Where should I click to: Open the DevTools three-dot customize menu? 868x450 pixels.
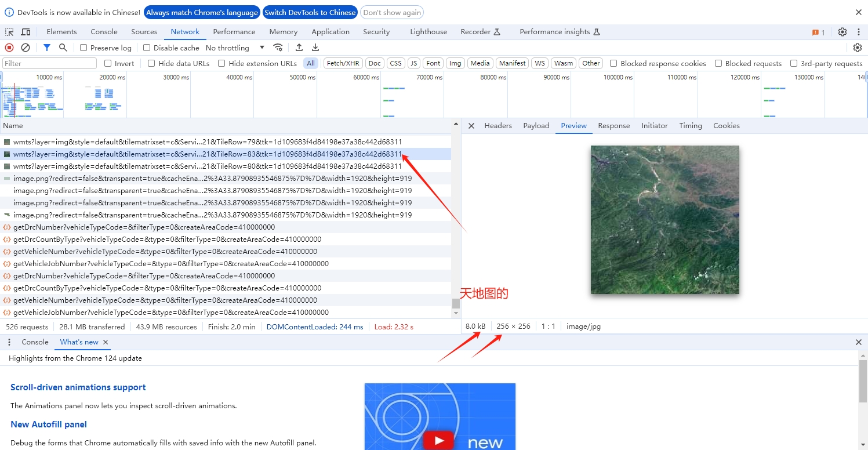pyautogui.click(x=859, y=32)
